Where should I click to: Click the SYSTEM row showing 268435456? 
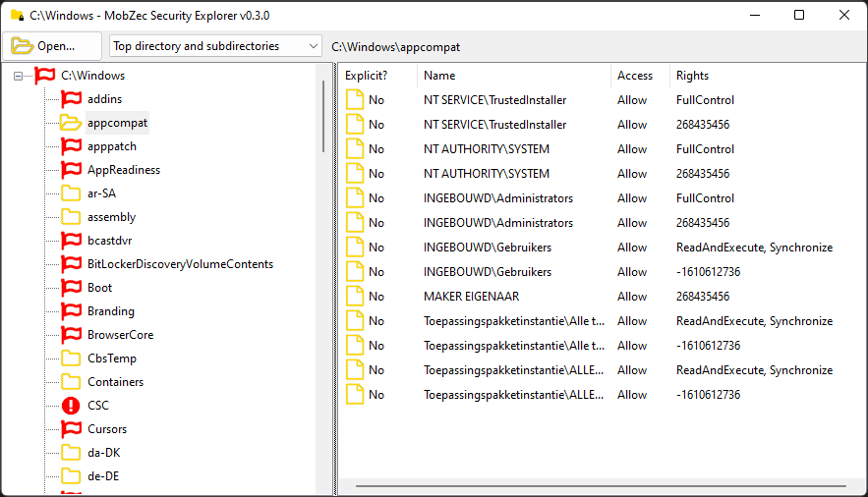pos(601,174)
